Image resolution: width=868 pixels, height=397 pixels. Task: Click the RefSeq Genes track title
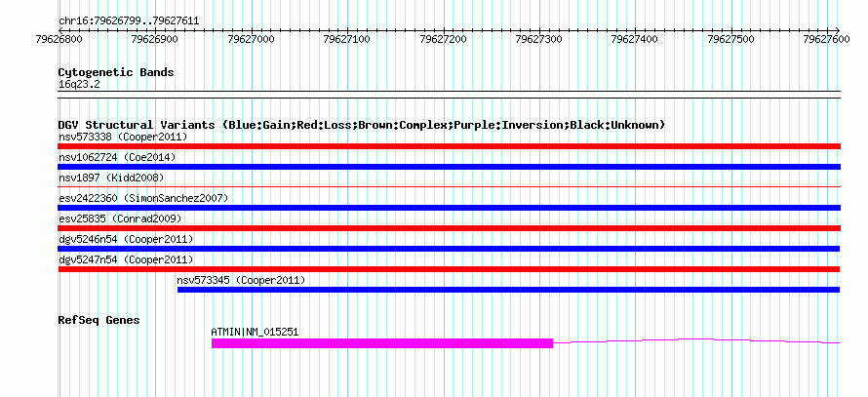pos(99,320)
